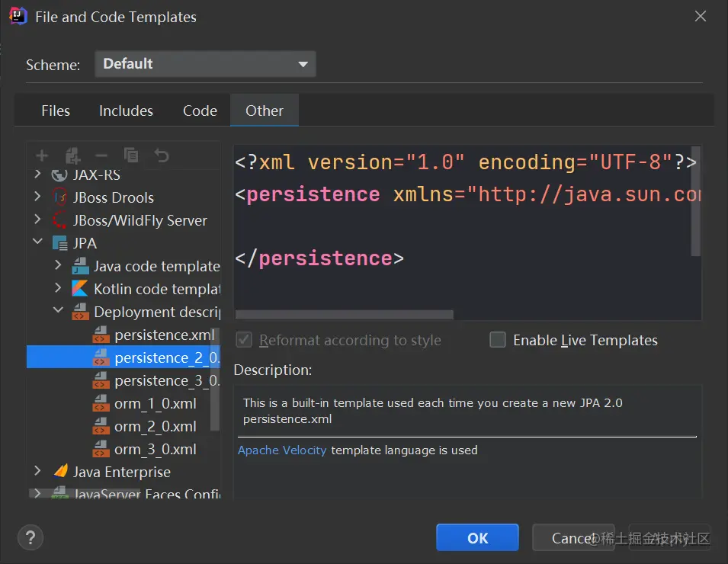The height and width of the screenshot is (564, 728).
Task: Click the editor's horizontal scrollbar
Action: coord(344,314)
